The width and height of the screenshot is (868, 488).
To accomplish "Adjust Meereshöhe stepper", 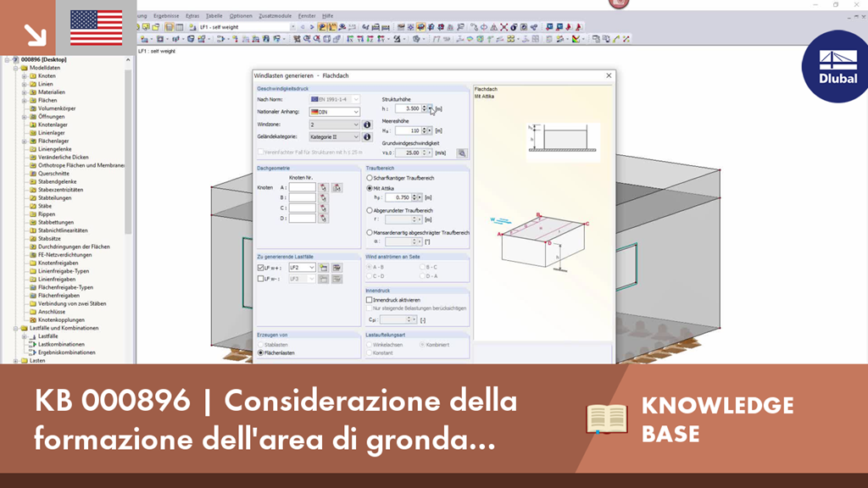I will click(x=424, y=130).
